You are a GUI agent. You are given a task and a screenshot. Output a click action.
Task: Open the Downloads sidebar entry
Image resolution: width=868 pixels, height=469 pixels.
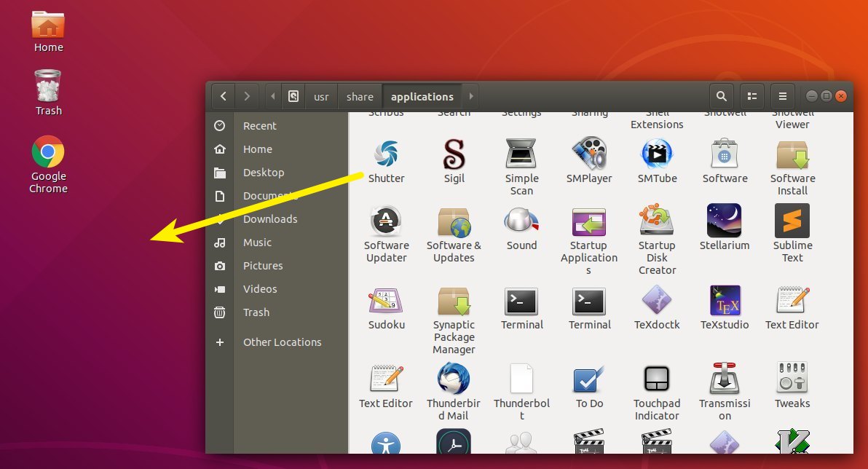pyautogui.click(x=270, y=219)
